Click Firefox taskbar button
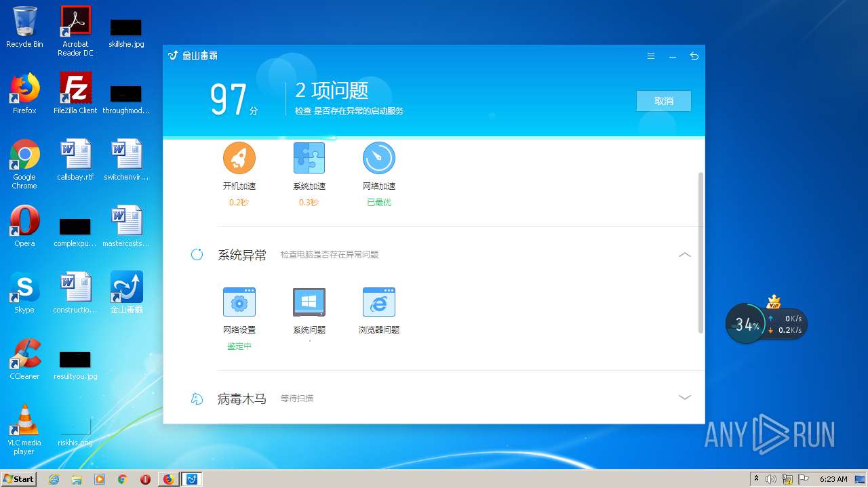868x488 pixels. (x=168, y=479)
